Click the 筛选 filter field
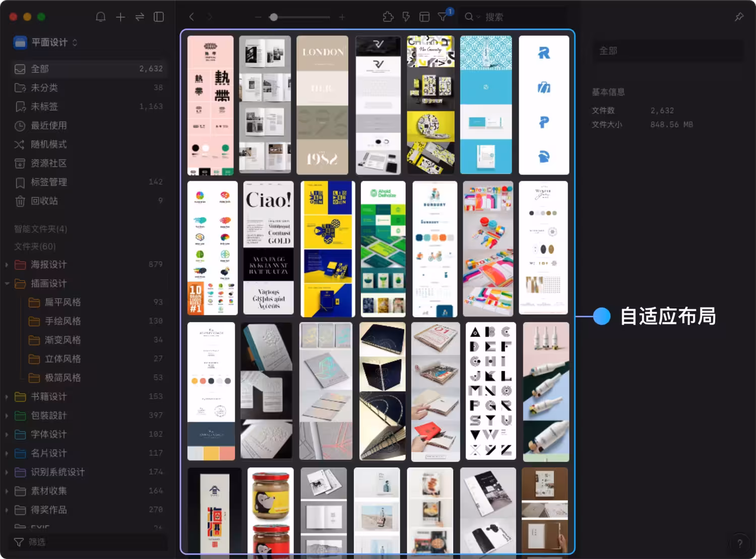Viewport: 756px width, 559px height. coord(88,542)
